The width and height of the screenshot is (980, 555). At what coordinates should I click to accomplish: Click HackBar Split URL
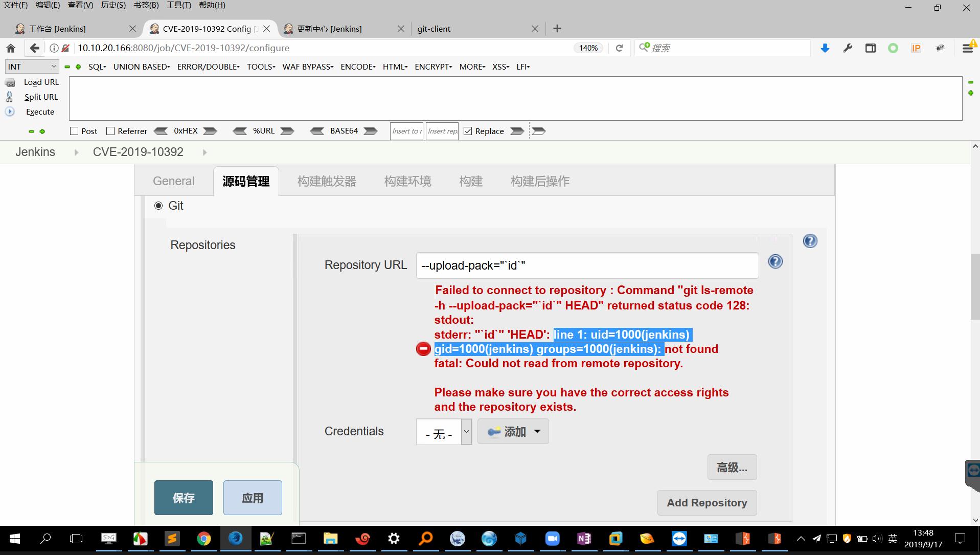coord(41,97)
